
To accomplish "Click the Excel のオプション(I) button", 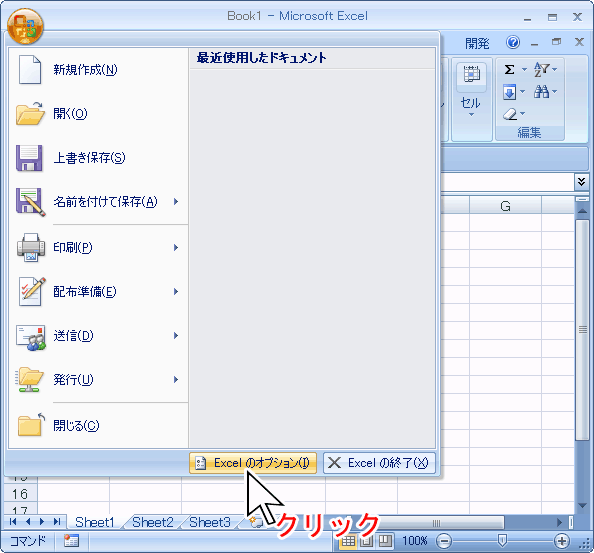I will 253,463.
